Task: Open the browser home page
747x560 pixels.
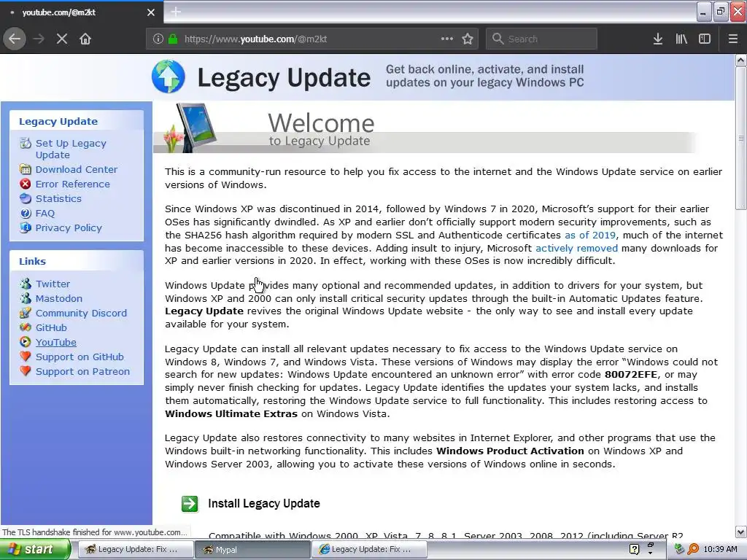Action: (85, 39)
